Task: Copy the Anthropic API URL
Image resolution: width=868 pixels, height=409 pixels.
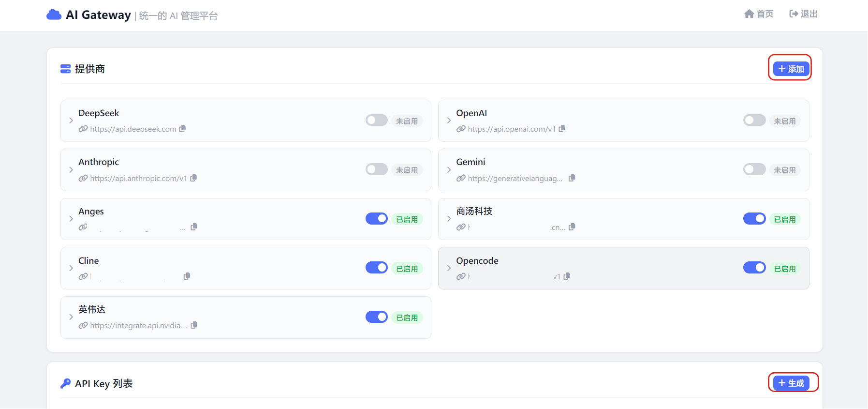Action: click(193, 178)
